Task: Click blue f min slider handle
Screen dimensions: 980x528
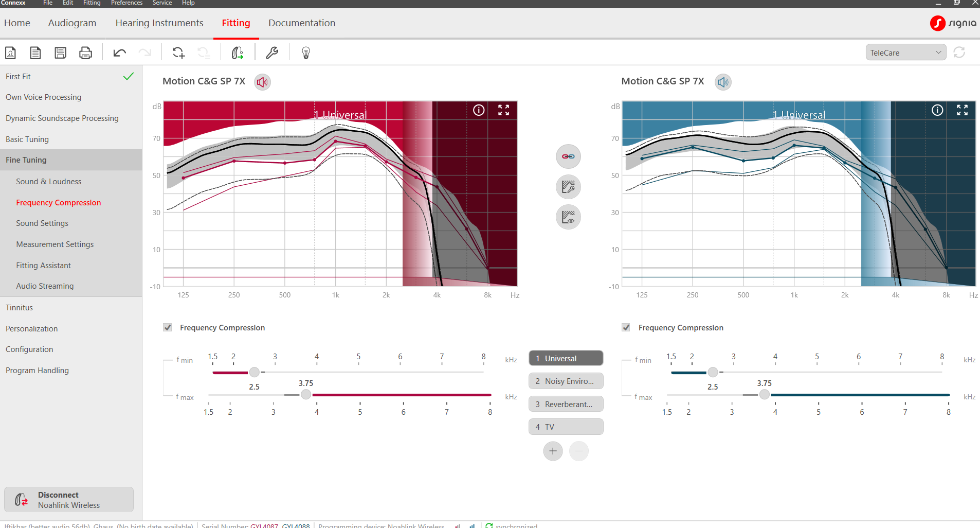Action: coord(713,372)
